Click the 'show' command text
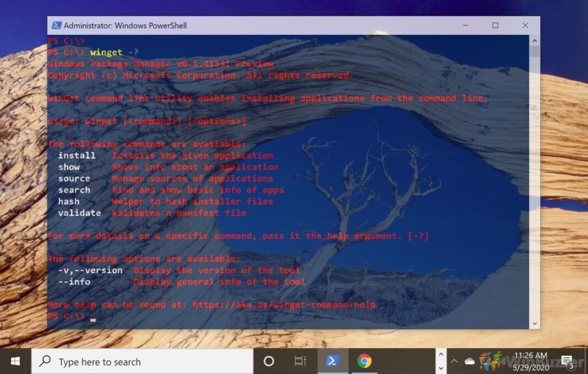Image resolution: width=588 pixels, height=374 pixels. [69, 167]
